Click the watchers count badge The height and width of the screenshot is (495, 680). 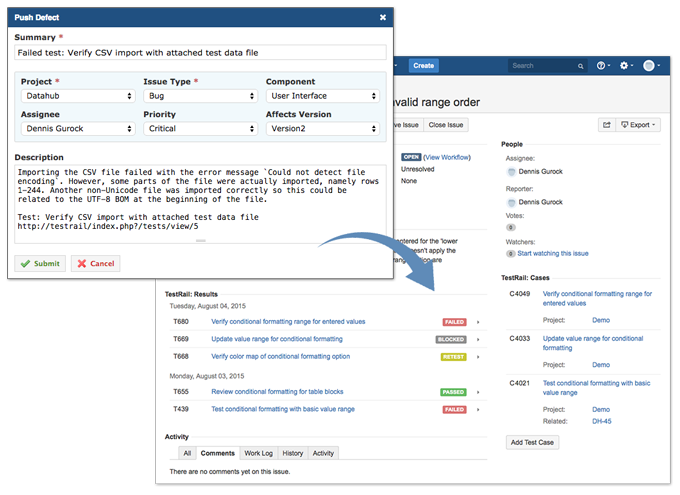coord(511,254)
